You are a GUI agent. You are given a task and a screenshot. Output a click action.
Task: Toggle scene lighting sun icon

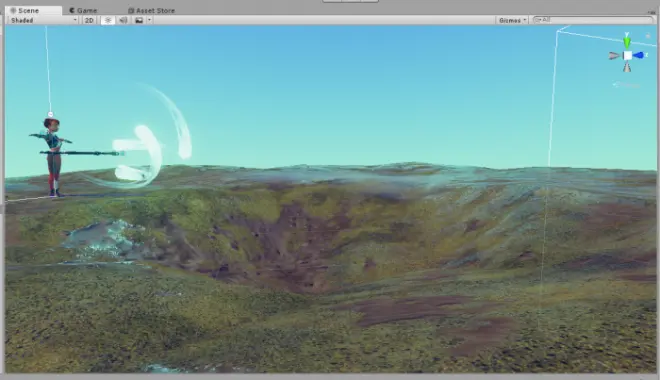[x=108, y=20]
